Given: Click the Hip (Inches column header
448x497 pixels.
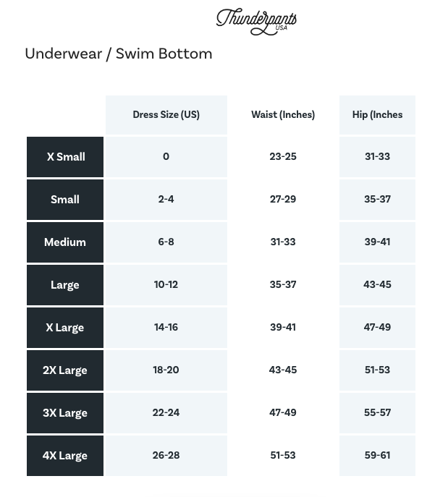Looking at the screenshot, I should point(377,114).
